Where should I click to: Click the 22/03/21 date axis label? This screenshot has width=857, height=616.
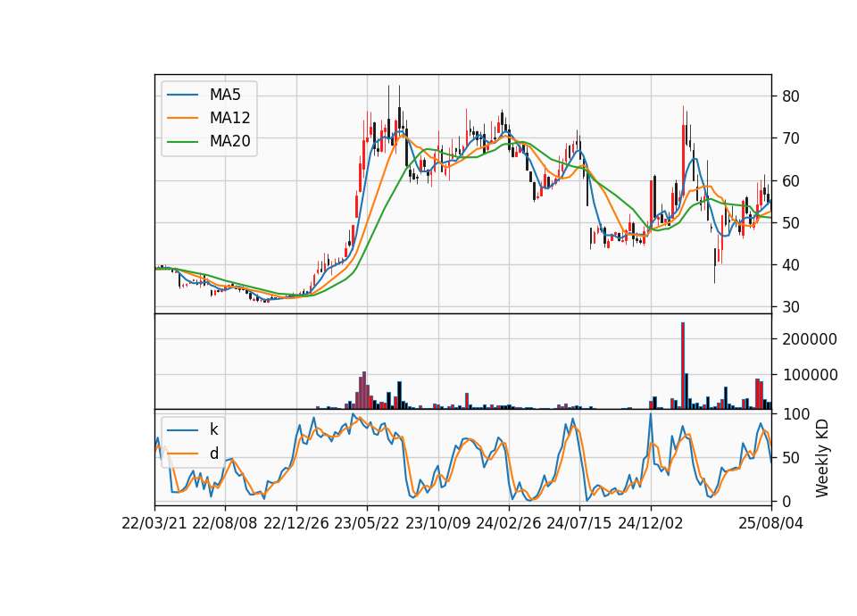[154, 523]
